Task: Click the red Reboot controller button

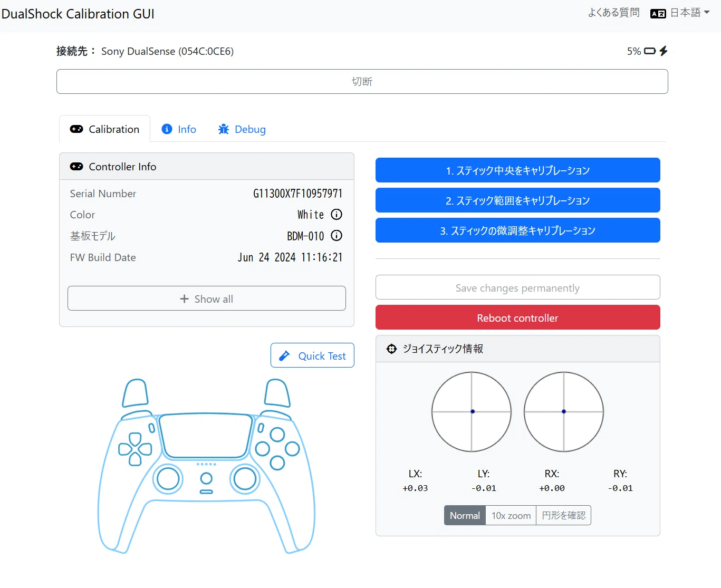Action: coord(518,317)
